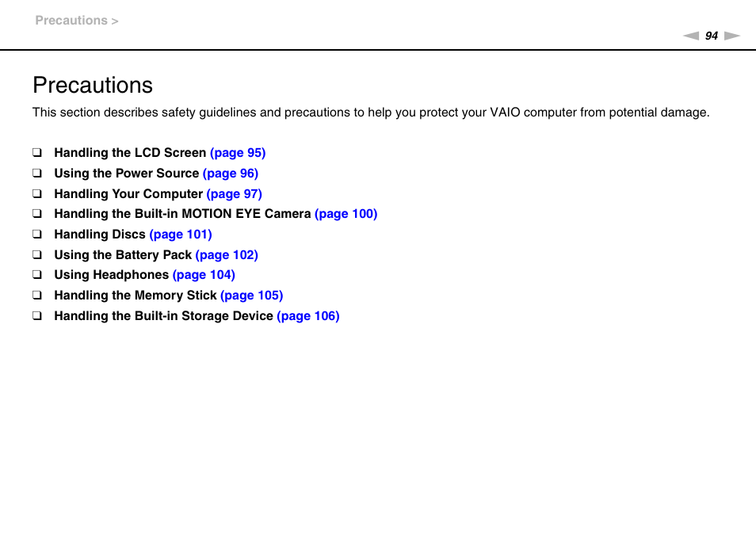Click the checkbox bullet beside Using the Battery Pack
Screen dimensions: 756x534
pos(37,254)
